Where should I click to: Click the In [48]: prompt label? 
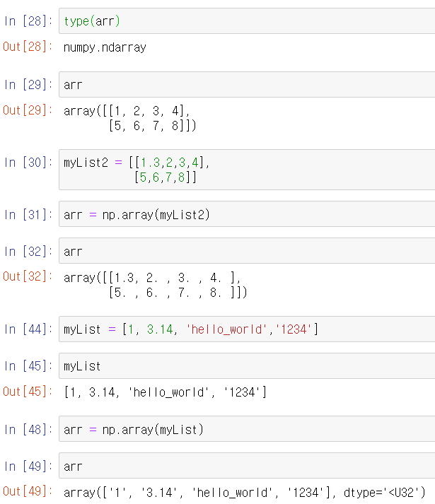click(28, 430)
